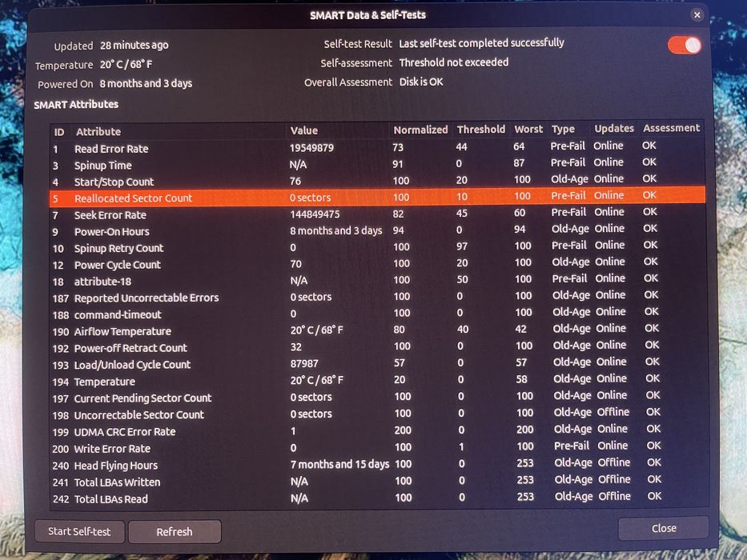Select the Spinup Time row
This screenshot has height=560, width=747.
[x=377, y=164]
